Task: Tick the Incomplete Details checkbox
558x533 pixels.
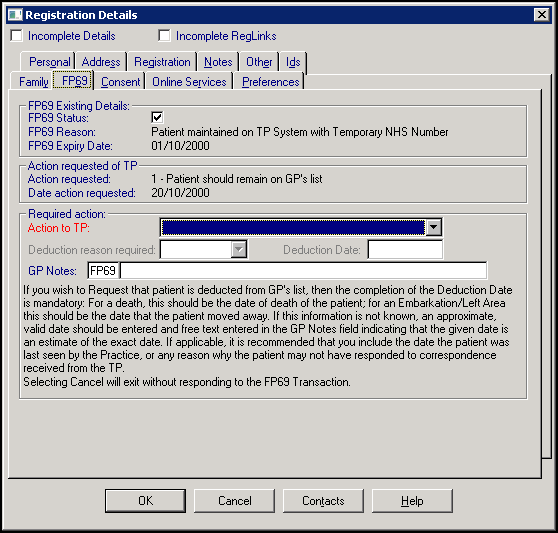Action: (x=17, y=36)
